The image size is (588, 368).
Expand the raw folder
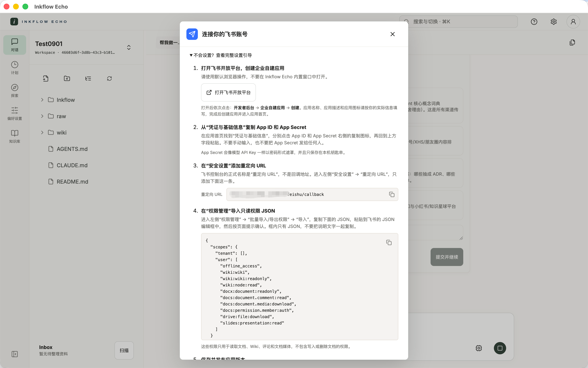pyautogui.click(x=42, y=116)
